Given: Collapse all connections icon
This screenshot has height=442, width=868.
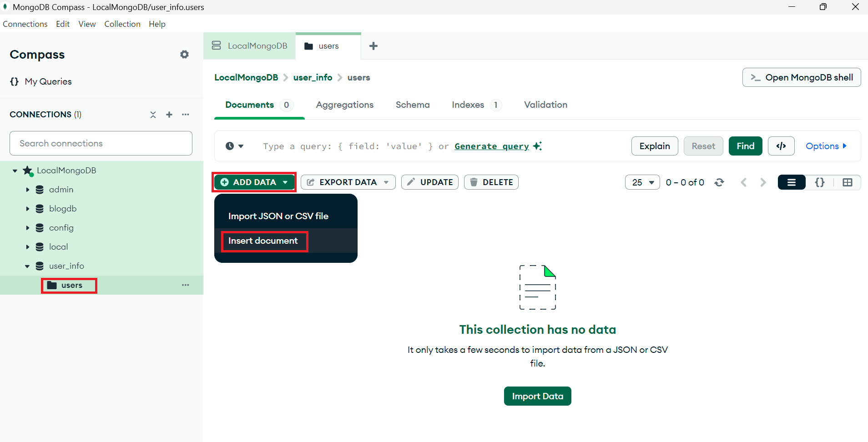Looking at the screenshot, I should point(153,115).
